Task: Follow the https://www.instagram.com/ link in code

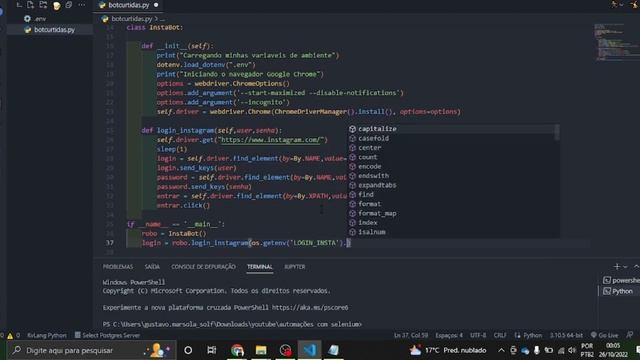Action: click(272, 140)
